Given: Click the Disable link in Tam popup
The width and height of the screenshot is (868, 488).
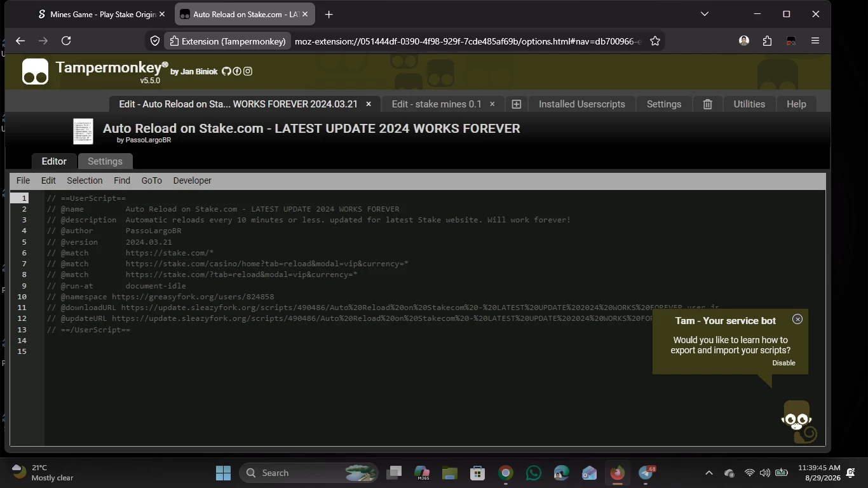Looking at the screenshot, I should click(783, 363).
